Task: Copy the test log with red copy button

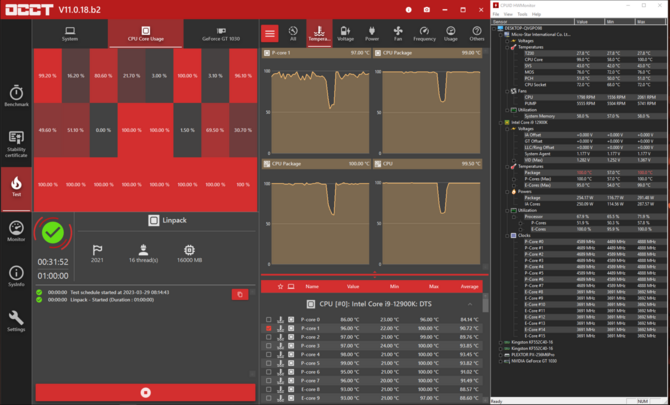Action: click(x=240, y=294)
